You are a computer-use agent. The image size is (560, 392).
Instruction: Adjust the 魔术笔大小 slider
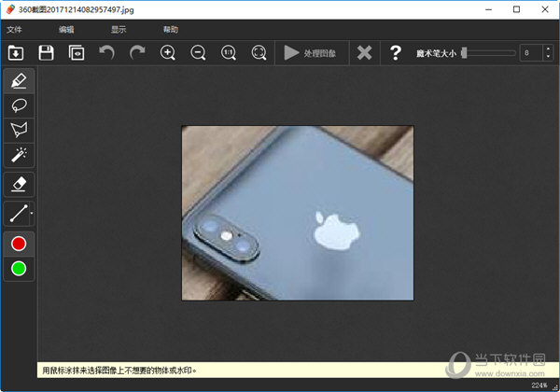(488, 53)
